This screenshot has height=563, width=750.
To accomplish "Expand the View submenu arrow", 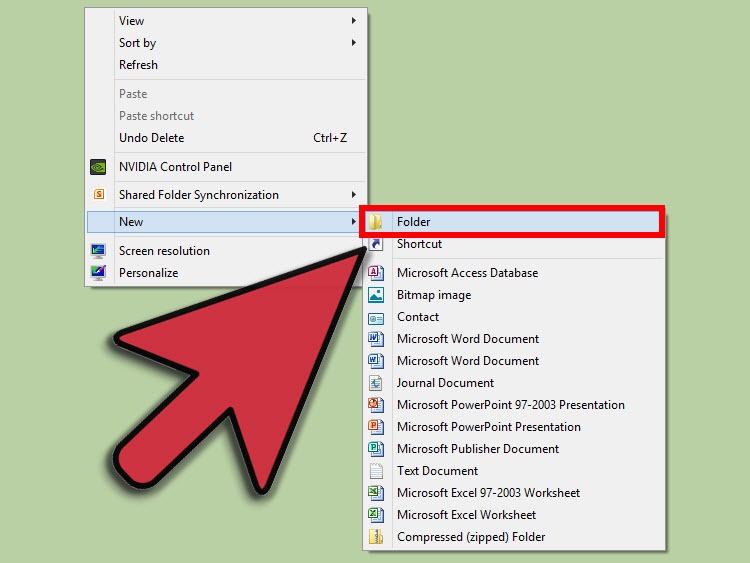I will [354, 21].
